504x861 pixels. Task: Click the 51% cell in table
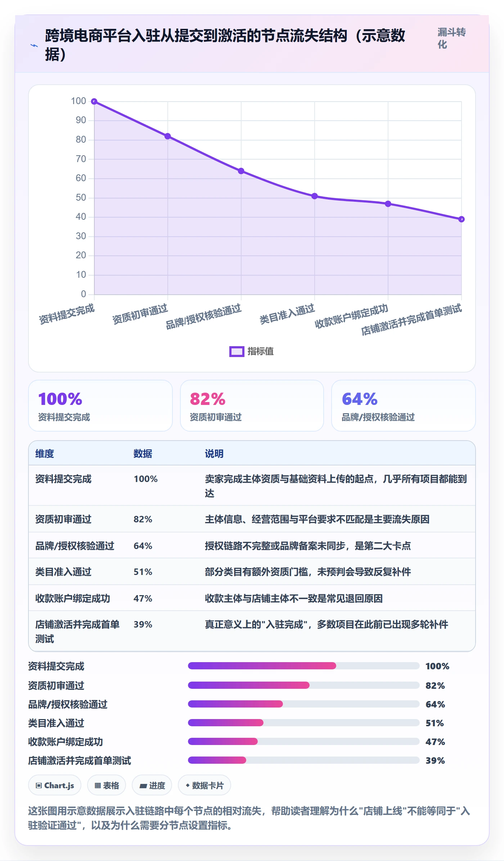pyautogui.click(x=143, y=572)
